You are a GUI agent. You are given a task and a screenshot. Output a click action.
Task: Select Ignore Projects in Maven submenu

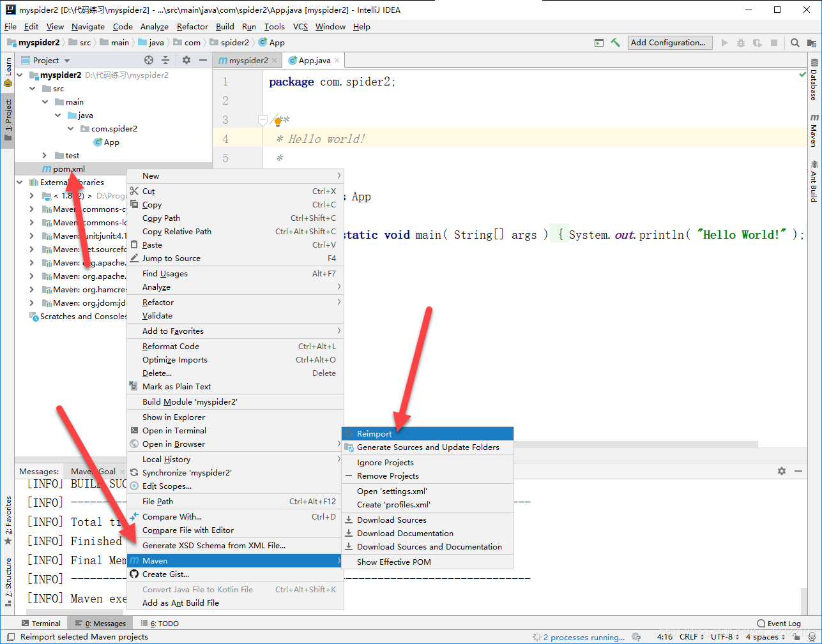tap(427, 462)
